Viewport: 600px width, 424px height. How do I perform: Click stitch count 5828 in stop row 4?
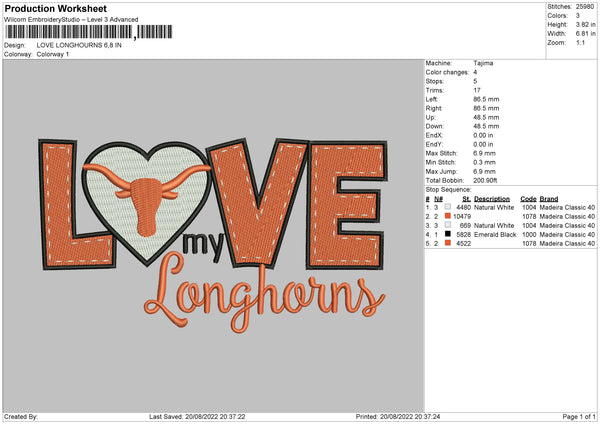pos(464,235)
